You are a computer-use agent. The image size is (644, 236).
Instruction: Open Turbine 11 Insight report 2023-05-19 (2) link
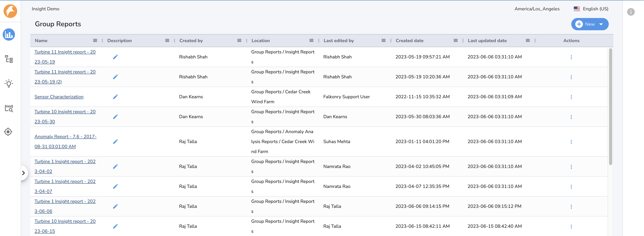pos(65,77)
